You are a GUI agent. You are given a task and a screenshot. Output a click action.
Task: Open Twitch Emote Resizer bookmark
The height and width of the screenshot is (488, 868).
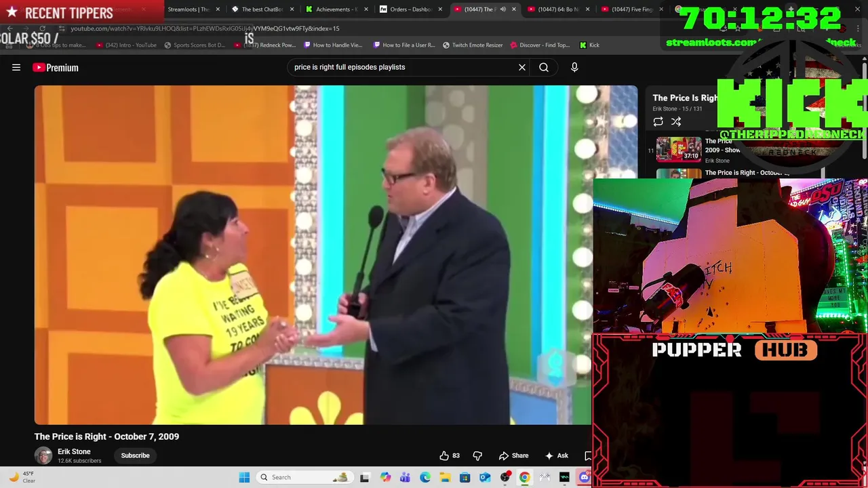[473, 45]
